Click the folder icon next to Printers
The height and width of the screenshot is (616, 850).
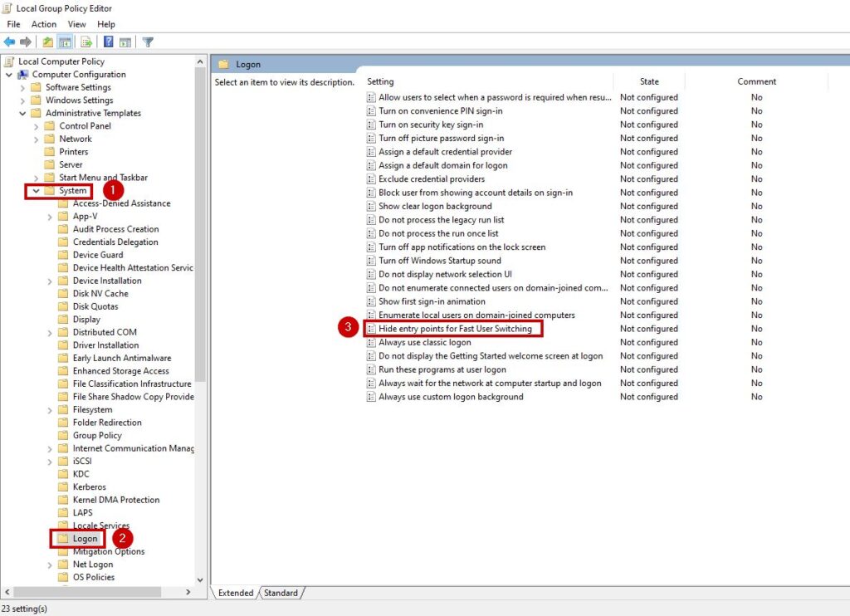(x=50, y=152)
